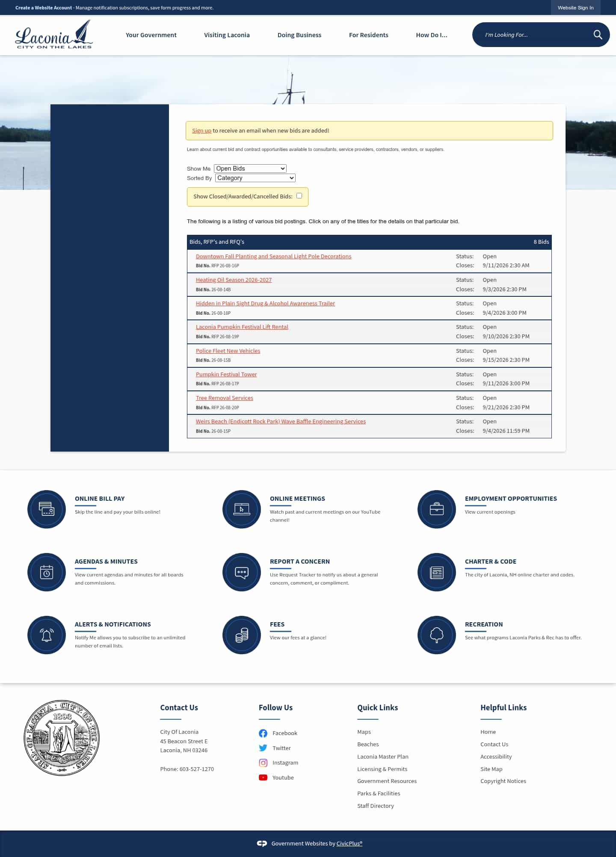Open the Online Meetings circle icon
The image size is (616, 857).
coord(242,509)
